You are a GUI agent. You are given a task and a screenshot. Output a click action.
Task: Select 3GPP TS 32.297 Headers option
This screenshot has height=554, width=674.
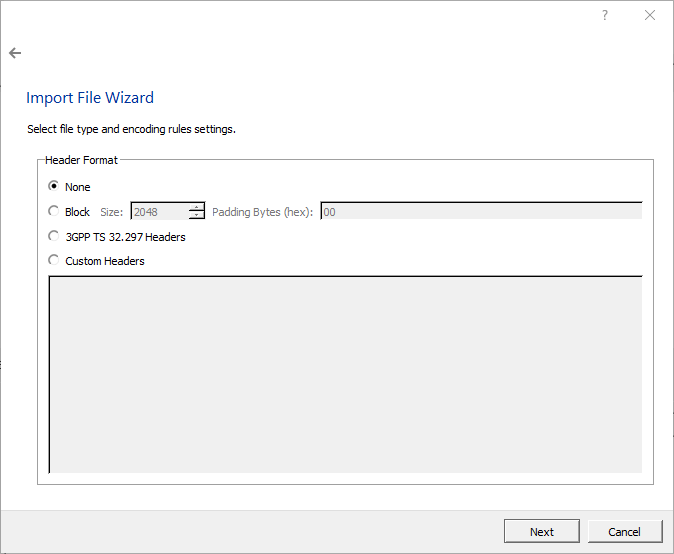coord(54,237)
